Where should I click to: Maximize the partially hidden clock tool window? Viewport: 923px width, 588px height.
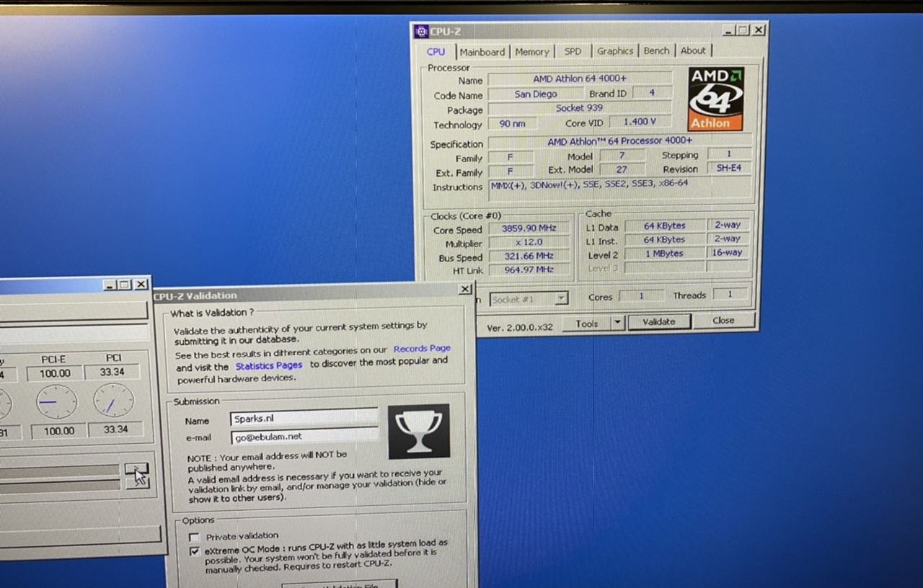click(125, 285)
